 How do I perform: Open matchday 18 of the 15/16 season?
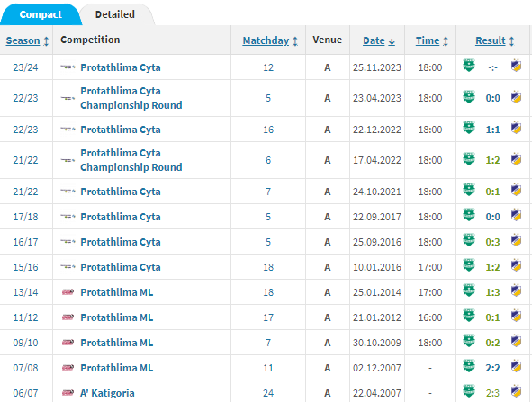pyautogui.click(x=268, y=267)
